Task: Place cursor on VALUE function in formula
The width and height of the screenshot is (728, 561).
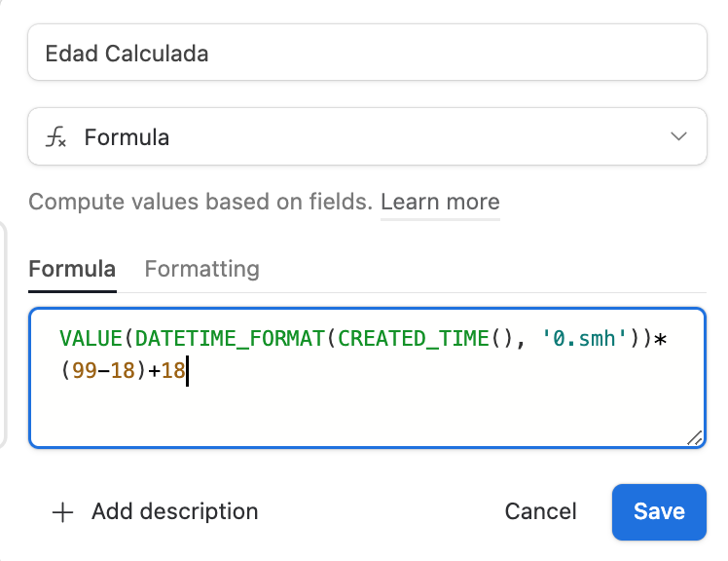Action: pos(91,338)
